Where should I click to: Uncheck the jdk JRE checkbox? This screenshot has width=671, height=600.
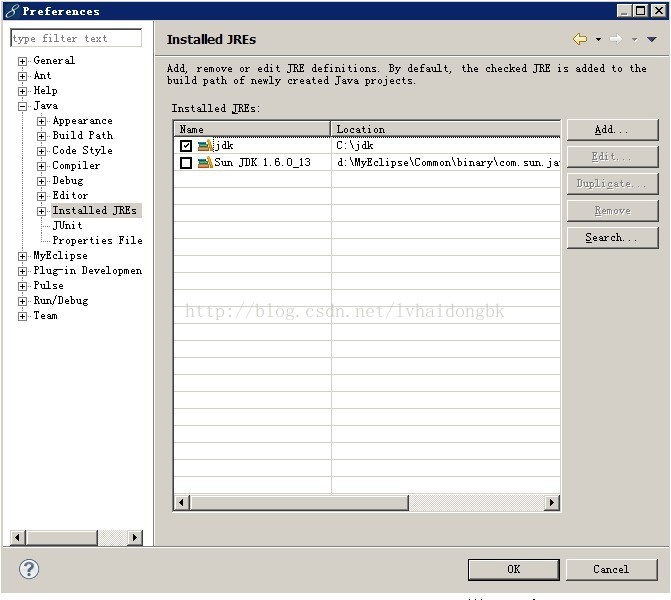186,146
